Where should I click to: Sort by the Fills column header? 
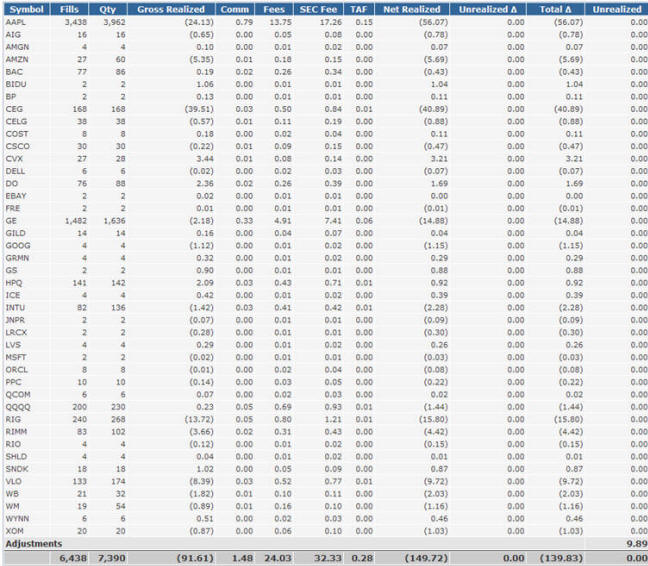click(x=69, y=9)
